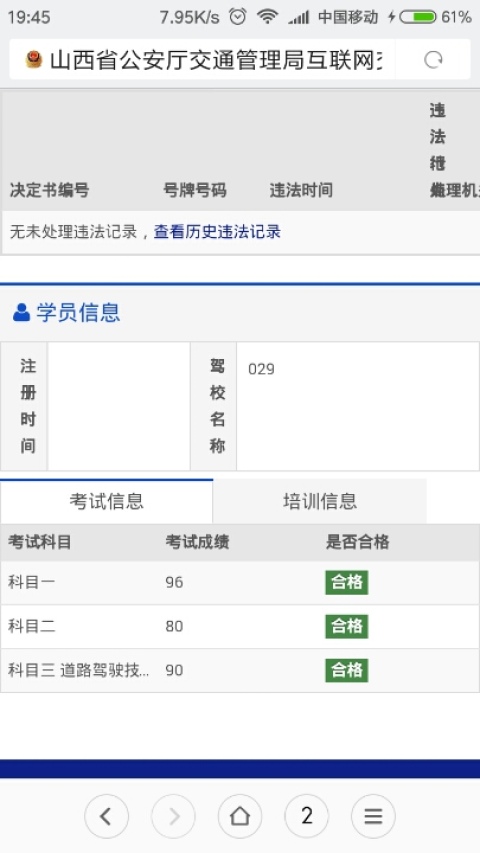Image resolution: width=480 pixels, height=853 pixels.
Task: Tap the 合格 badge for 科目一
Action: (x=347, y=582)
